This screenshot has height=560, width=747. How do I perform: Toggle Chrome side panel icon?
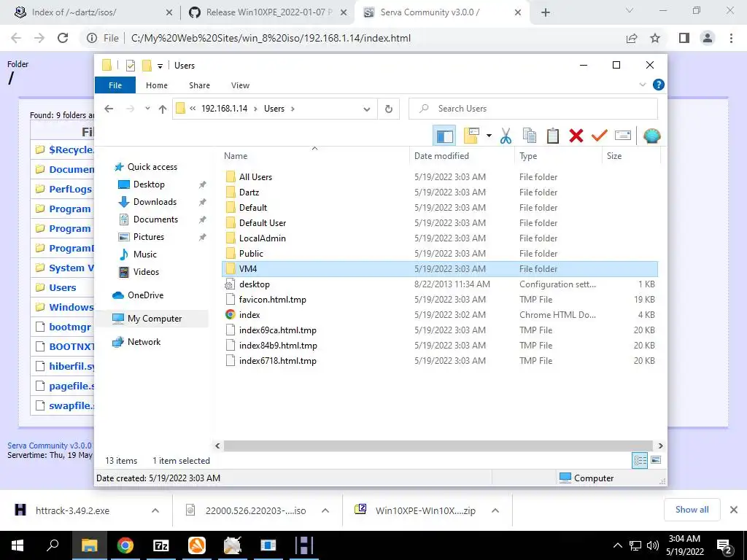point(684,38)
